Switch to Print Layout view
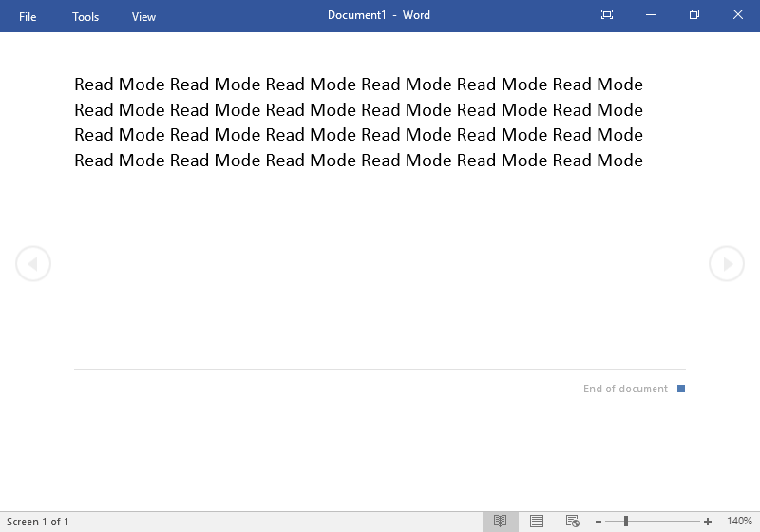The height and width of the screenshot is (532, 760). 537,522
